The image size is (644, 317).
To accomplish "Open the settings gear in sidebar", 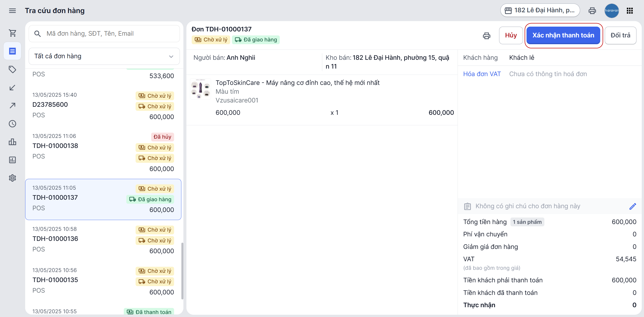I will 12,178.
